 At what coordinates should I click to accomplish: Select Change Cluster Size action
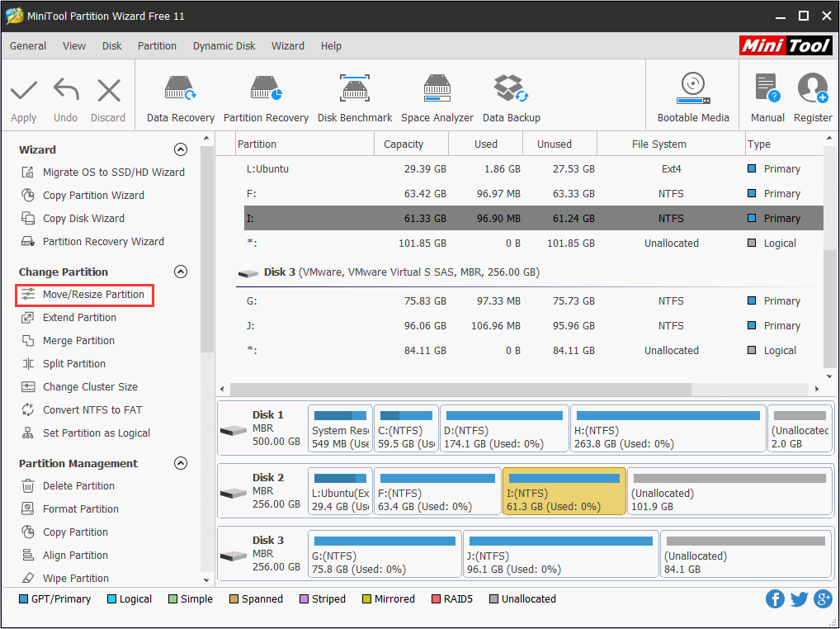79,386
